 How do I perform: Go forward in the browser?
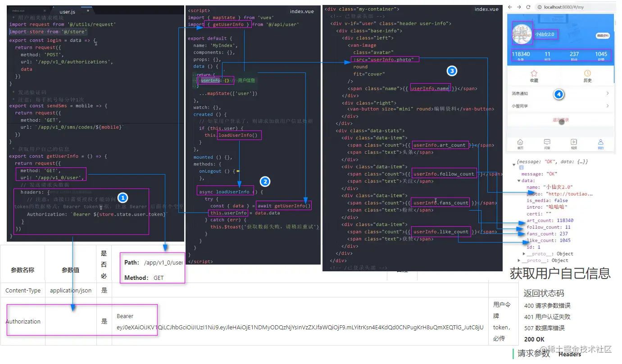(x=518, y=7)
